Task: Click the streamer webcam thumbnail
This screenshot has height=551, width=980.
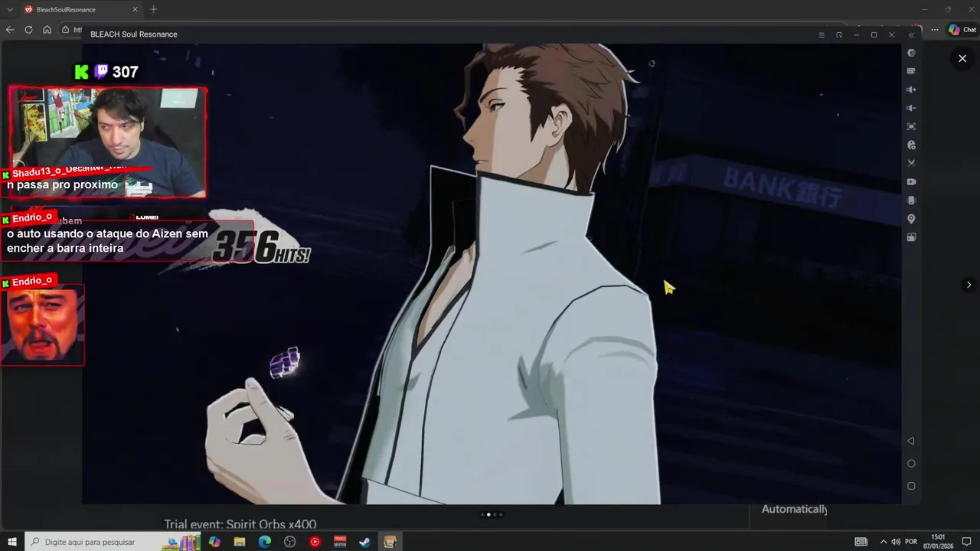Action: [108, 142]
